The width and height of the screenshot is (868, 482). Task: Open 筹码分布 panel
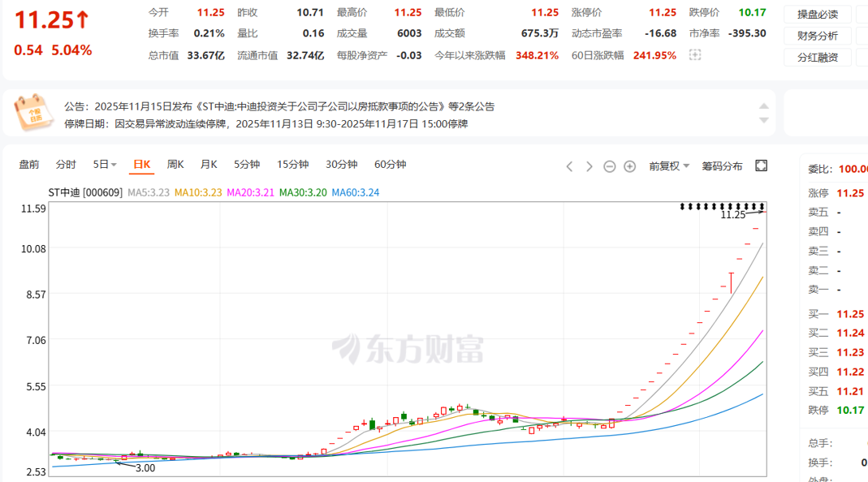pos(722,166)
